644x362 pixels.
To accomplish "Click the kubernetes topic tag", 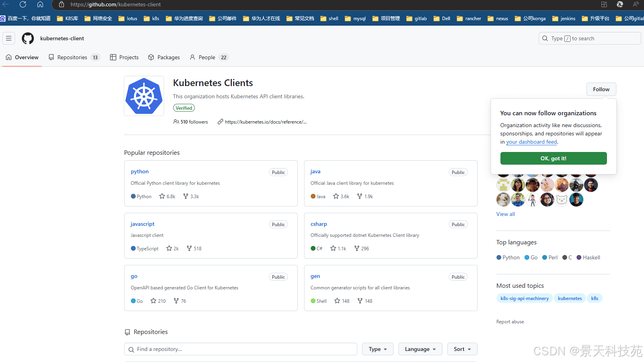I will pyautogui.click(x=569, y=298).
